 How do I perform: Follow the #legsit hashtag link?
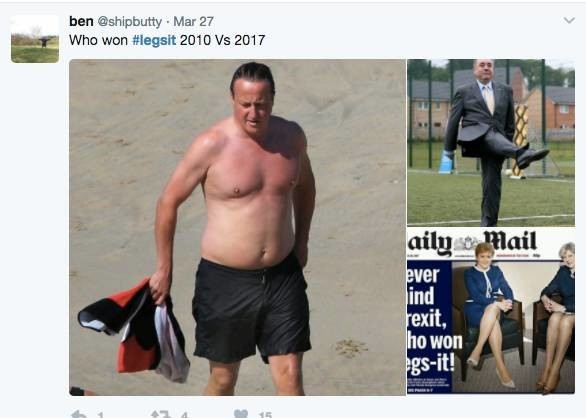[x=154, y=40]
